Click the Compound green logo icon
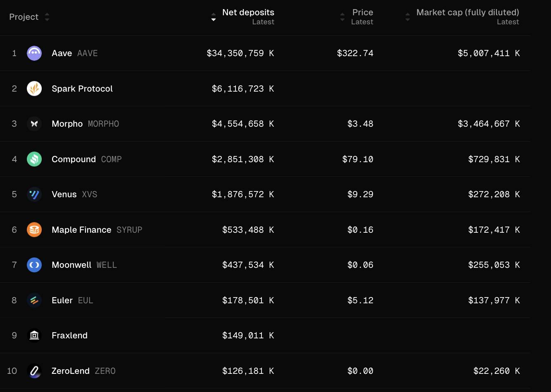 pyautogui.click(x=34, y=159)
